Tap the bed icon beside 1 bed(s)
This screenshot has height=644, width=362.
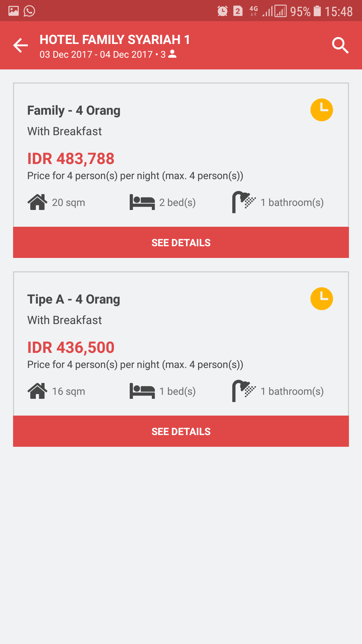tap(142, 391)
